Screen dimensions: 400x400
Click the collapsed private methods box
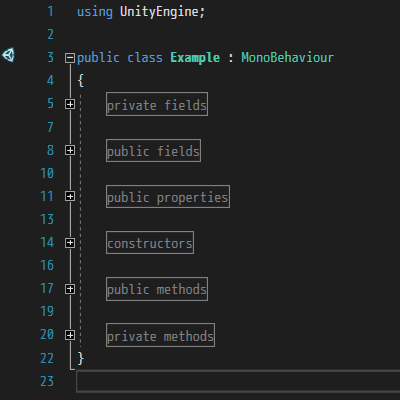(160, 335)
